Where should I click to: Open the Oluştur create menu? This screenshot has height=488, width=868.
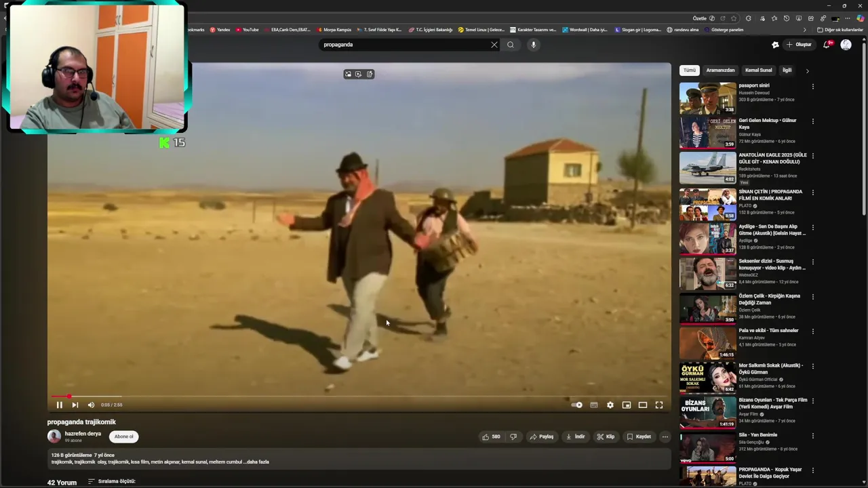799,45
